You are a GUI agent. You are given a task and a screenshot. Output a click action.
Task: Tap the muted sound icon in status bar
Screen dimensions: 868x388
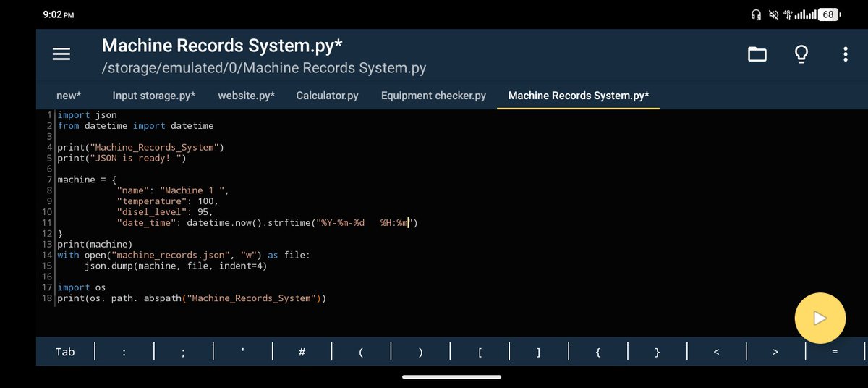(773, 14)
